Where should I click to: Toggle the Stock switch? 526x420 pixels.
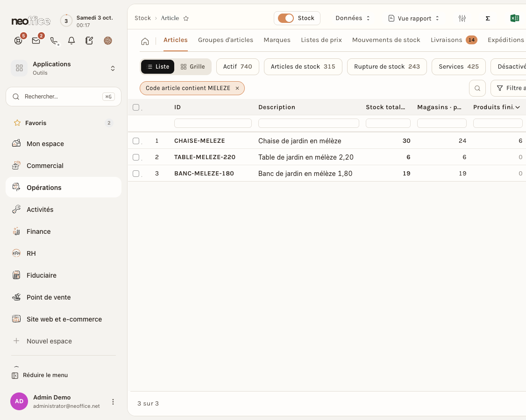coord(286,18)
